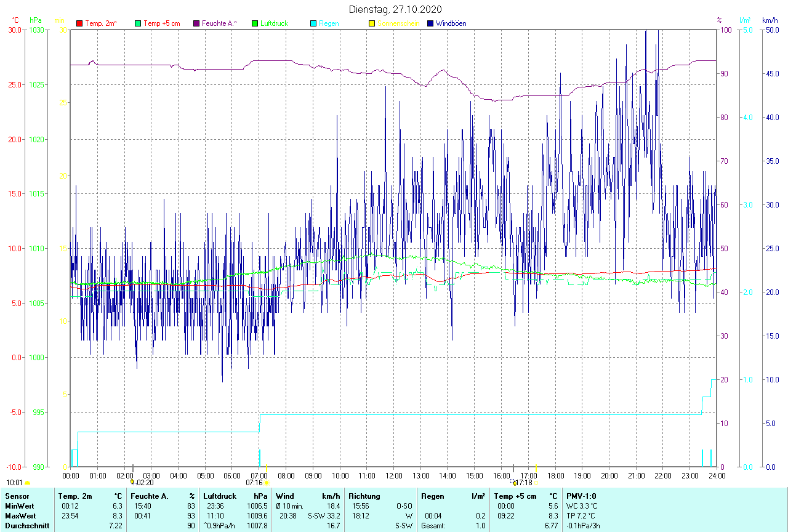The image size is (788, 532).
Task: Click the sun icon beside 10:01
Action: pos(27,483)
